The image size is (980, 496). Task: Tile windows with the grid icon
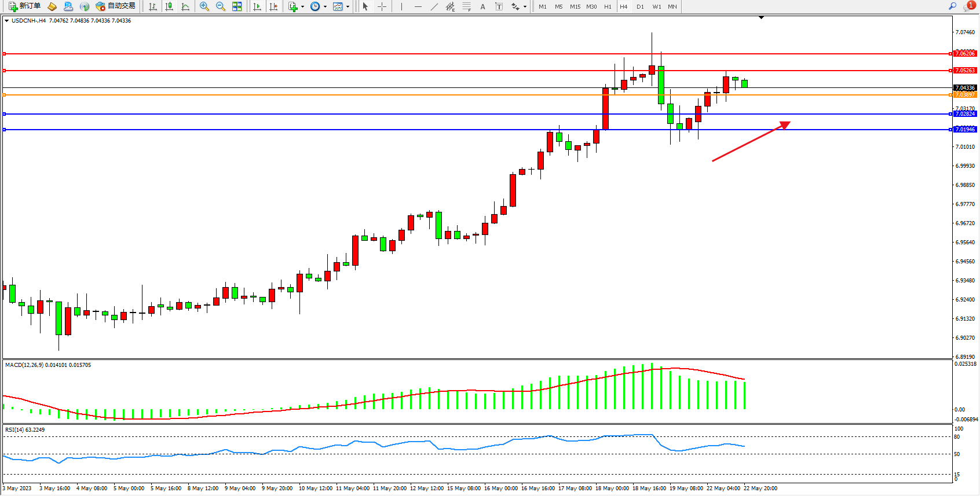point(237,6)
